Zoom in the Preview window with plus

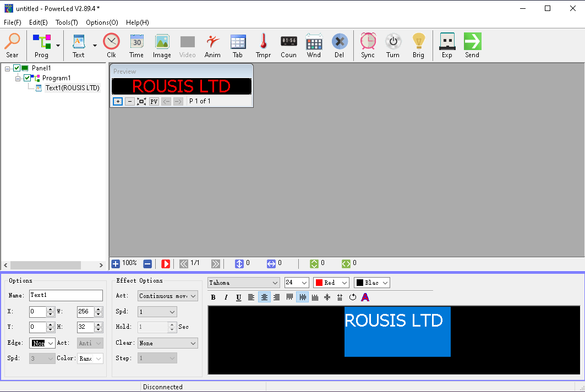click(118, 101)
